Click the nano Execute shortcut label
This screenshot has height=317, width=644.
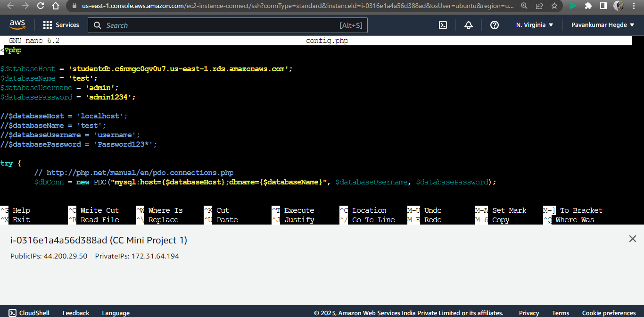click(299, 210)
